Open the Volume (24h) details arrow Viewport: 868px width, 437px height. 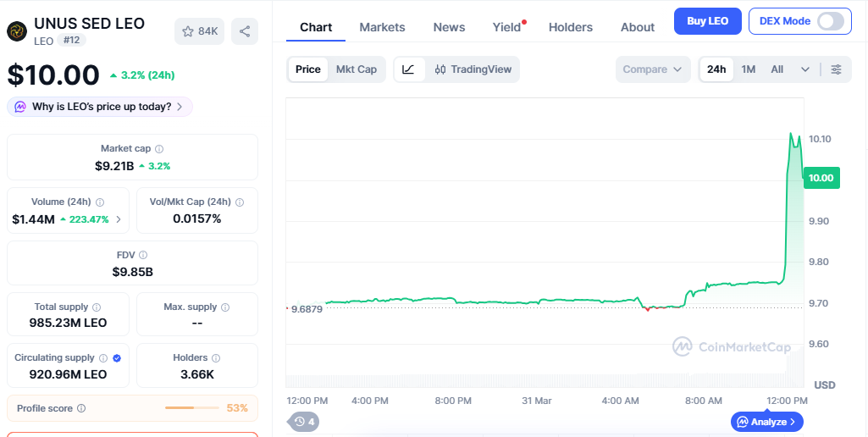(x=119, y=219)
